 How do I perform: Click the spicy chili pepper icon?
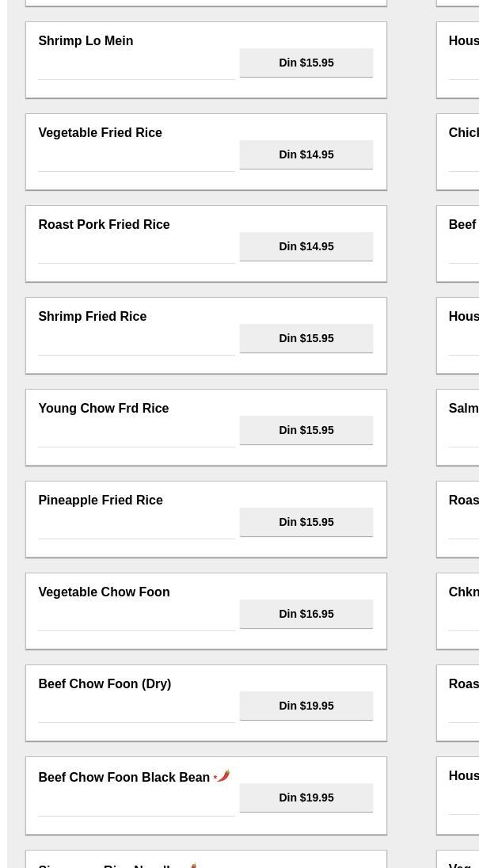[x=222, y=776]
